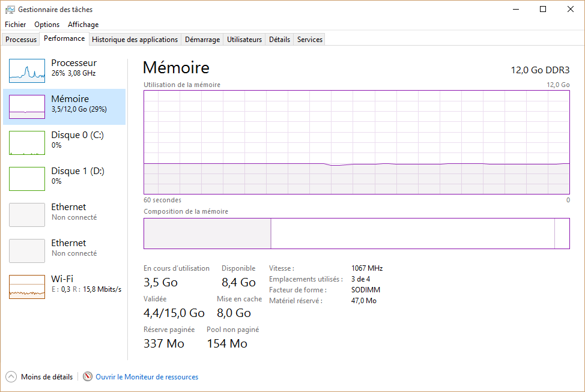Click the first Ethernet adapter icon
The image size is (585, 392).
[27, 215]
